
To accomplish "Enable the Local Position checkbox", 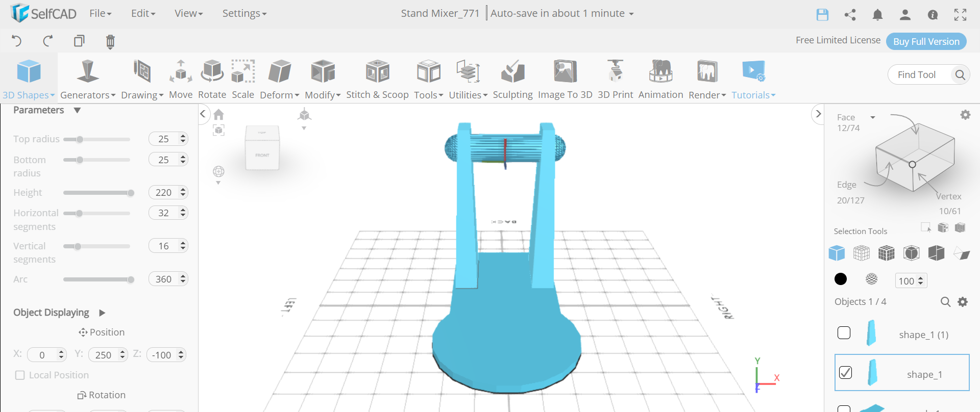I will (x=20, y=375).
